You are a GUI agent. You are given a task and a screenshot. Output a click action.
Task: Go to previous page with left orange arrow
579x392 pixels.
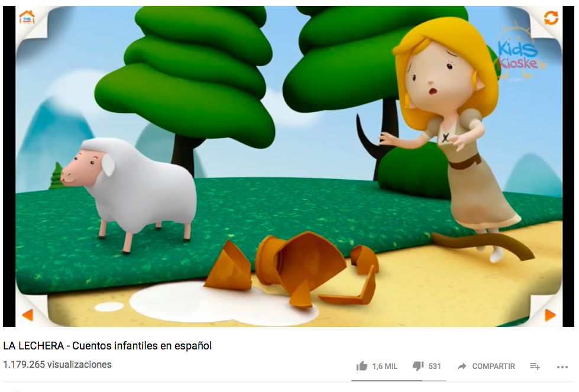click(x=28, y=315)
